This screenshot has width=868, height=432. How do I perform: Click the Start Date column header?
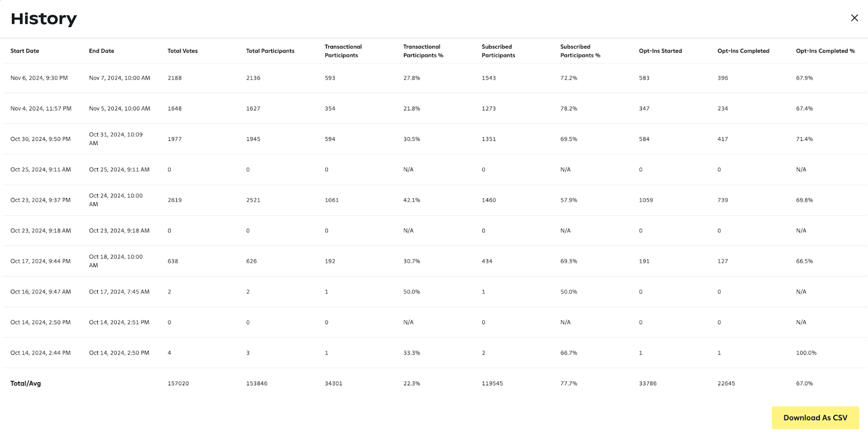coord(25,51)
